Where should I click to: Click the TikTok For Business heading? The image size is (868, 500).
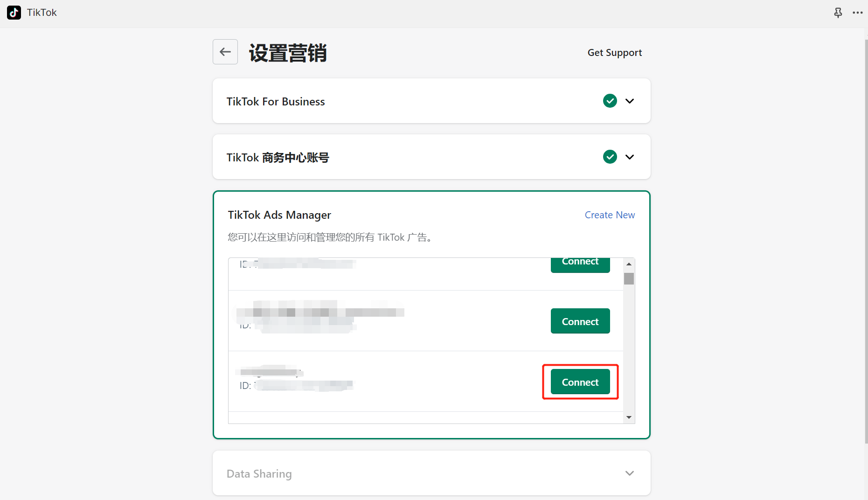coord(276,102)
